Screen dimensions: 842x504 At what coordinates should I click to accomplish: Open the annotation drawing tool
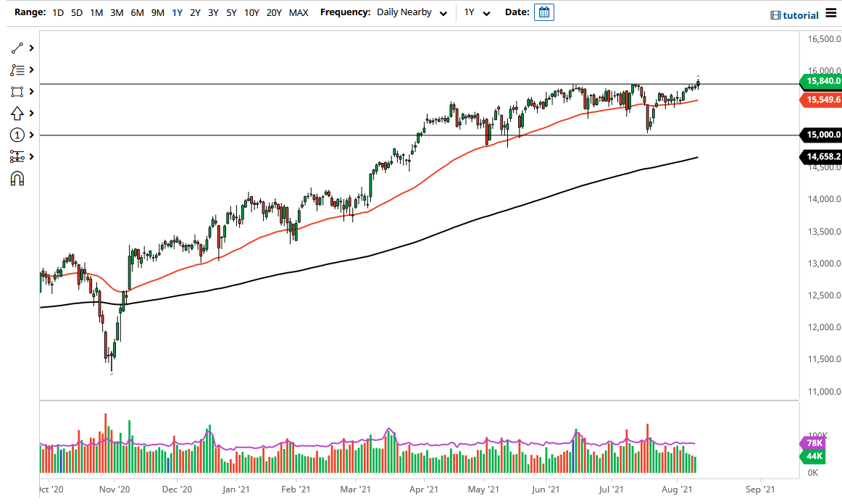[x=16, y=70]
